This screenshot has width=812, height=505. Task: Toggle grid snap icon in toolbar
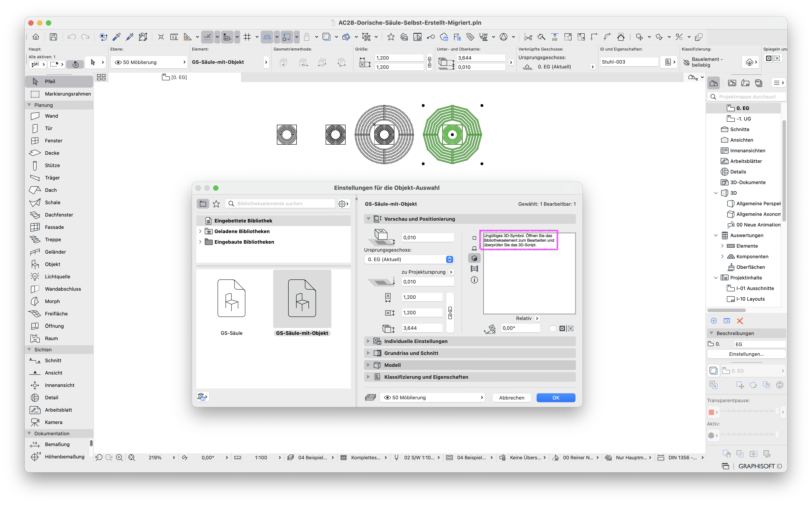pyautogui.click(x=247, y=37)
